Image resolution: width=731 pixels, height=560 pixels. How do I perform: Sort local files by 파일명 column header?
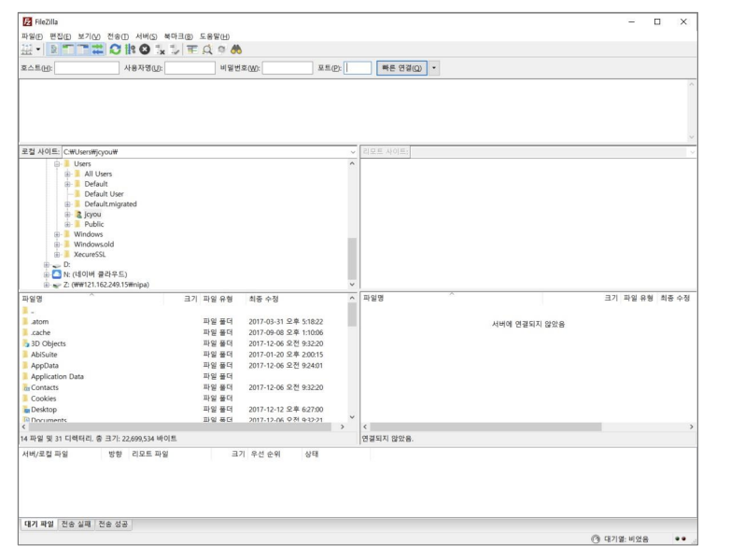91,299
